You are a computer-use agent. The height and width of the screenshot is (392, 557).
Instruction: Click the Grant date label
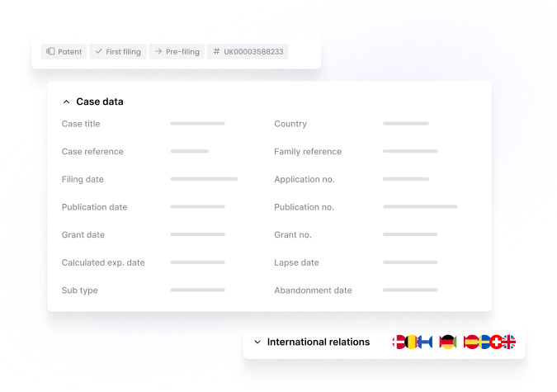pyautogui.click(x=83, y=234)
